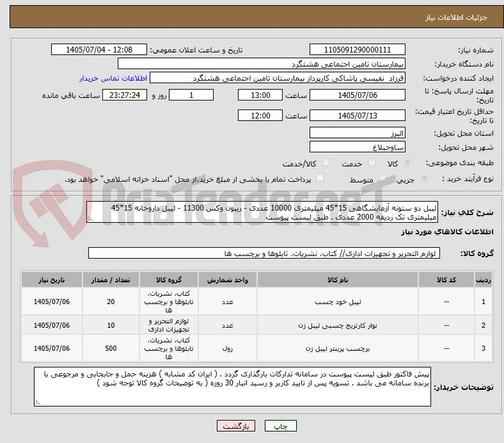Click the quantity cell 20
This screenshot has width=504, height=443.
point(111,302)
